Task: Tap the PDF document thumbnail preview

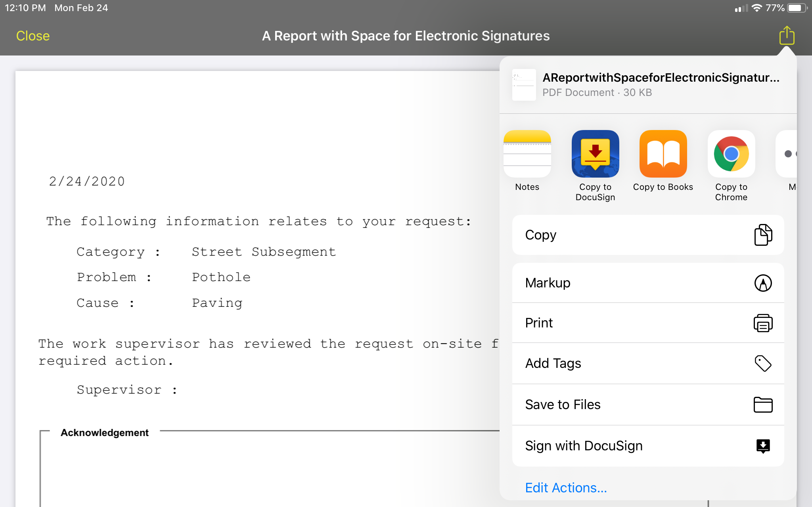Action: pyautogui.click(x=524, y=85)
